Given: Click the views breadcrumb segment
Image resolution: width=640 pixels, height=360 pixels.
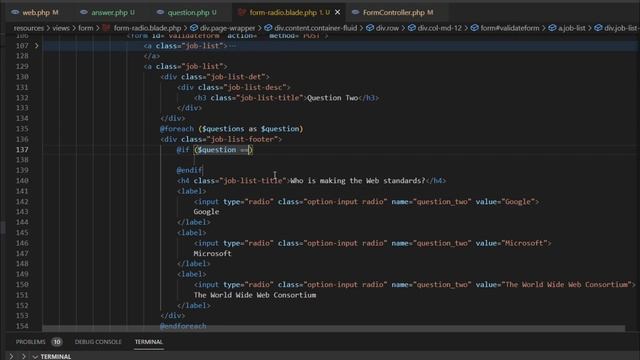Looking at the screenshot, I should tap(61, 28).
